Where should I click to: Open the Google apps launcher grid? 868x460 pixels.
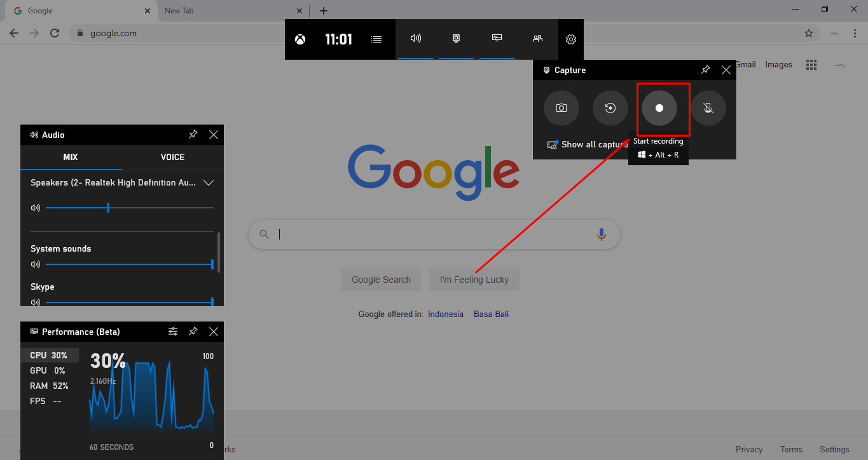click(811, 64)
